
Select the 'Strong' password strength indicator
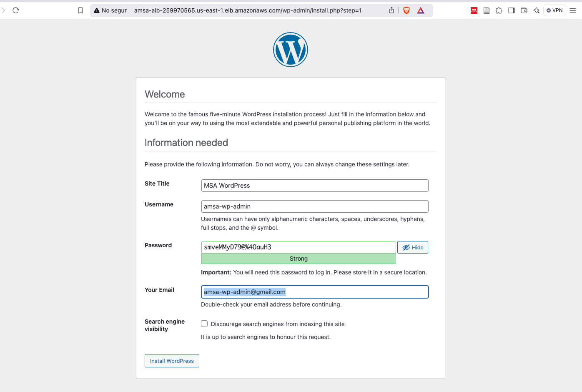[x=299, y=259]
